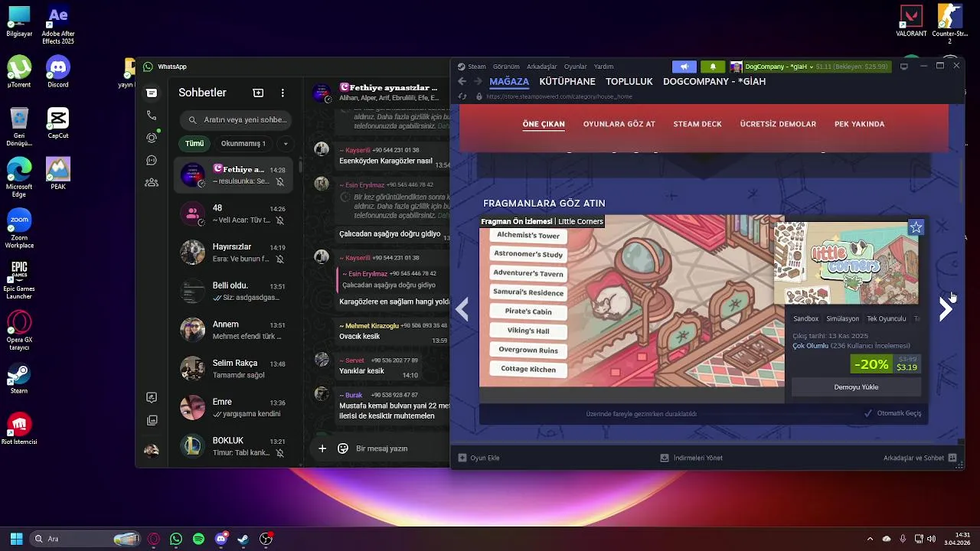Select OYUNLARA GÖZ AT store tab
980x551 pixels.
tap(619, 124)
